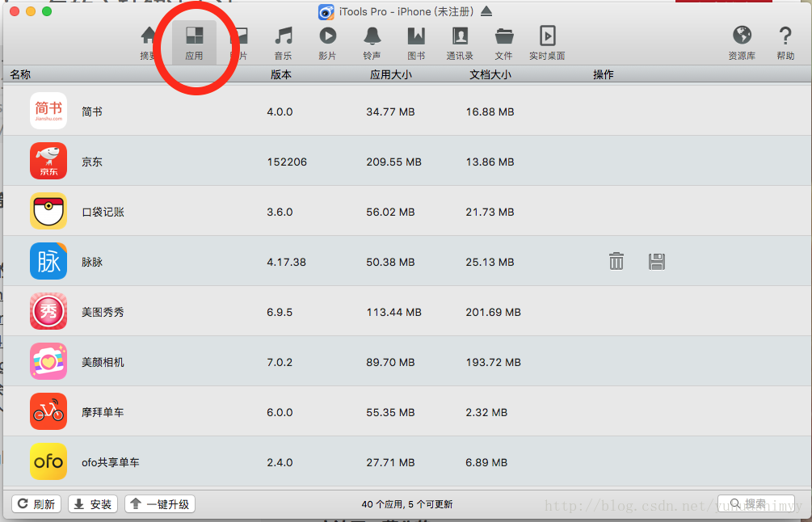The image size is (812, 522).
Task: Click the app size "209.55 MB"
Action: coord(394,162)
